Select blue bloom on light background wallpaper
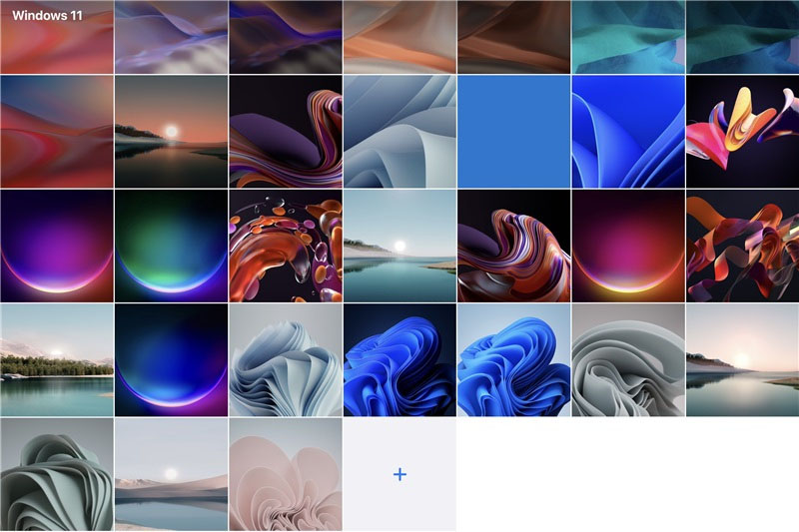Viewport: 799px width, 532px height. [x=513, y=360]
